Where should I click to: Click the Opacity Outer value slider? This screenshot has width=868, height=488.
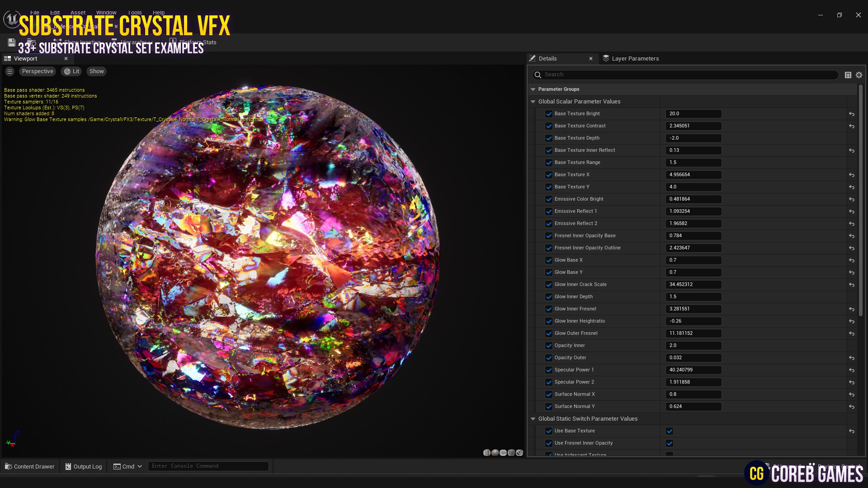pos(693,357)
